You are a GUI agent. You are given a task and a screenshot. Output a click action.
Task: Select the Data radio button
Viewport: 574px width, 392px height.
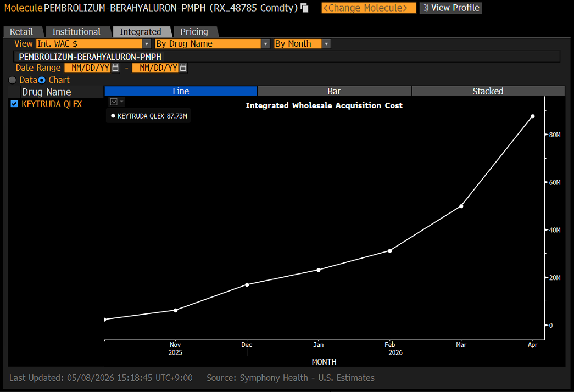pos(13,80)
